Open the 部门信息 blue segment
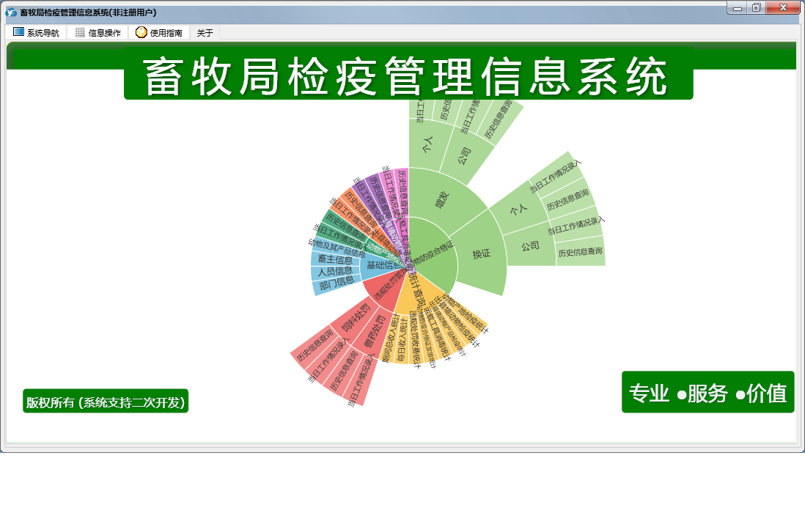The image size is (805, 532). point(337,283)
